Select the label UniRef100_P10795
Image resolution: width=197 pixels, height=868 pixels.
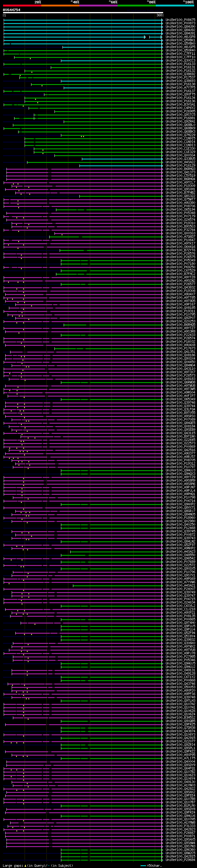pyautogui.click(x=180, y=314)
